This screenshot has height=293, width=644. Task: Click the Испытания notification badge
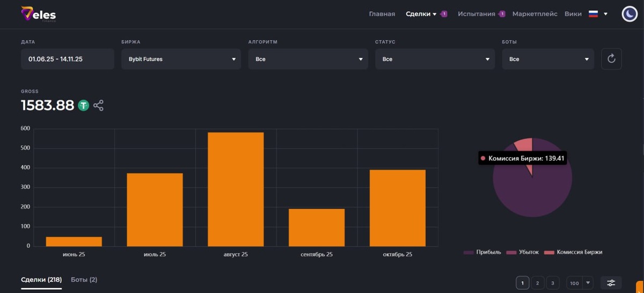502,14
